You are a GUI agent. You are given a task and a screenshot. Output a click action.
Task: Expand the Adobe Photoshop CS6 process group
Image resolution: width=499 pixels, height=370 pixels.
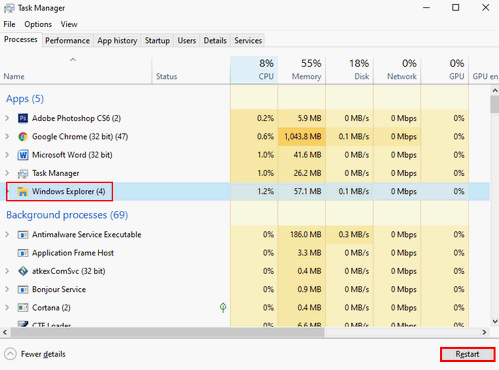coord(7,118)
